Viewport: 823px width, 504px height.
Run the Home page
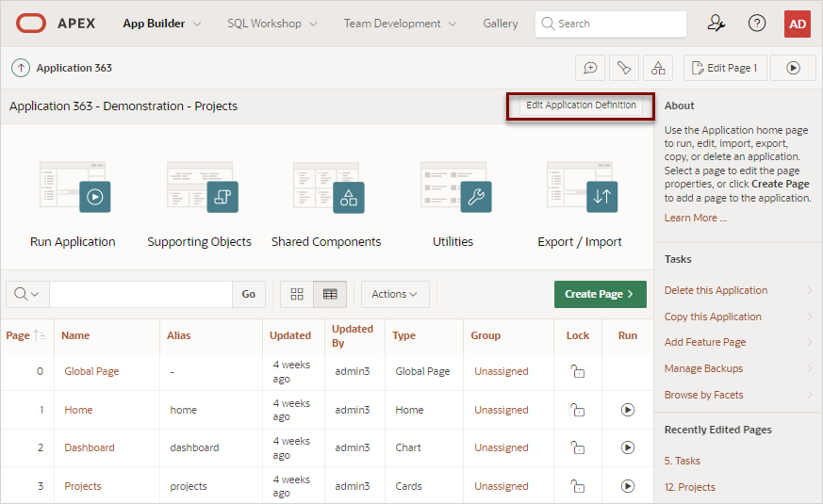tap(628, 410)
